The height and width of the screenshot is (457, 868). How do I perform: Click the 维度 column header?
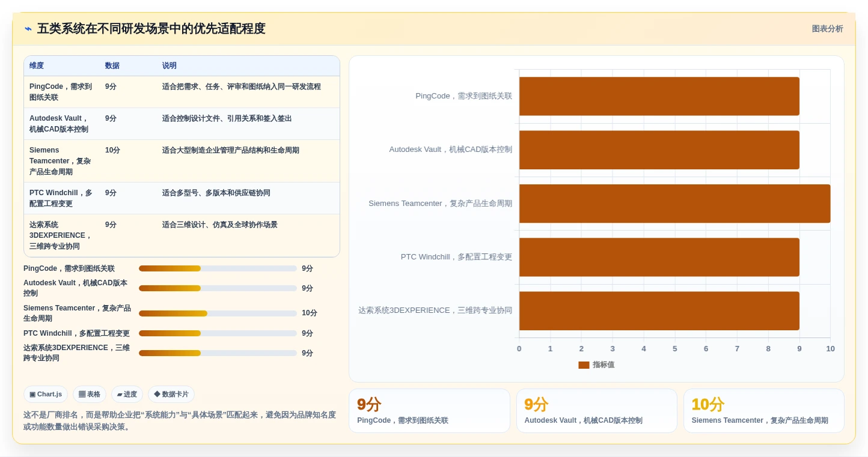pos(37,65)
